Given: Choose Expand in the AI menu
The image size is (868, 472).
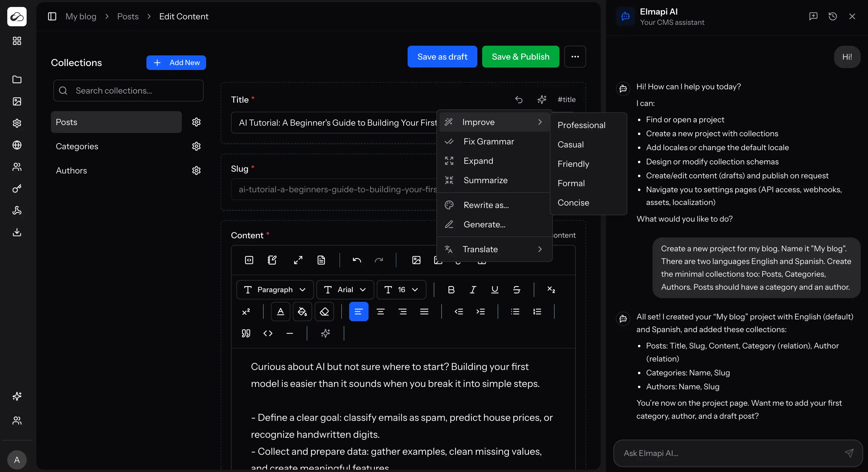Looking at the screenshot, I should (x=494, y=161).
